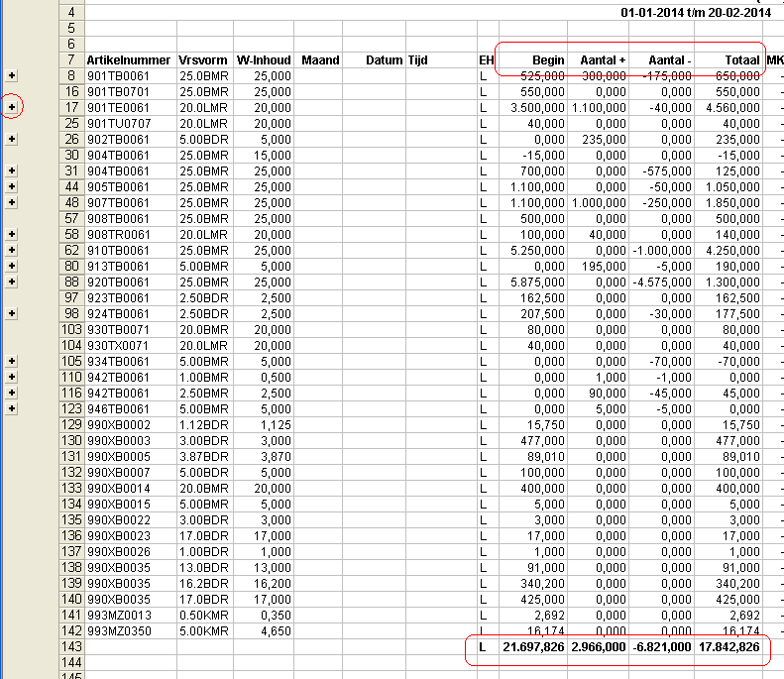Image resolution: width=784 pixels, height=679 pixels.
Task: Select the cell containing 923TB0061
Action: tap(131, 298)
